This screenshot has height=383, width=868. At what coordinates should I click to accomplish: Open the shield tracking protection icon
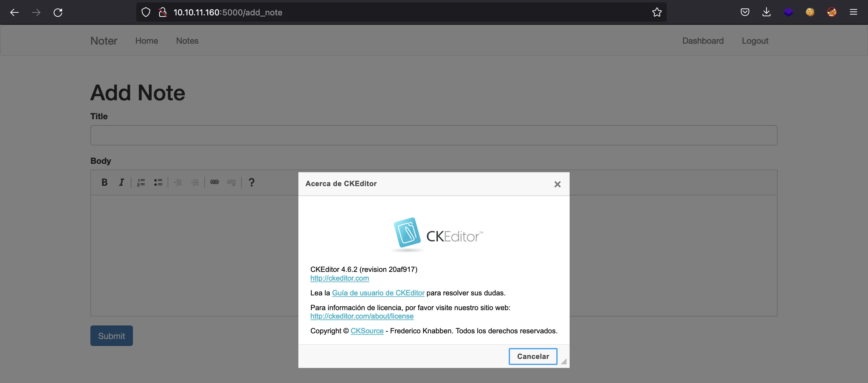click(146, 12)
